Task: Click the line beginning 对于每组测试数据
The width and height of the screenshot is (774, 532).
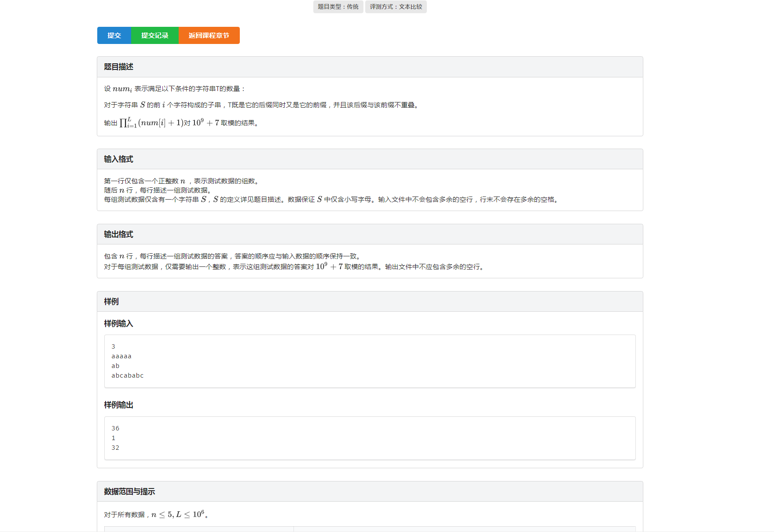Action: [295, 266]
